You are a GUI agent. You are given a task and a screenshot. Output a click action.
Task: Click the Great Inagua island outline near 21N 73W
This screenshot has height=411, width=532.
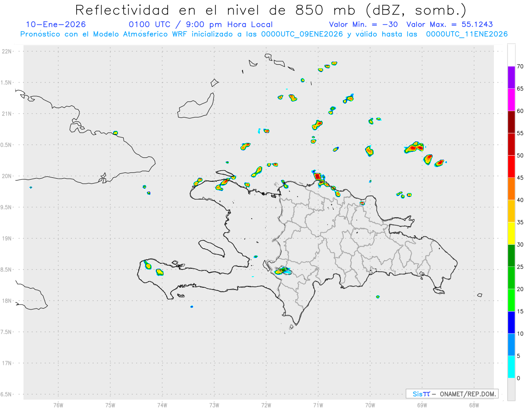coord(196,106)
